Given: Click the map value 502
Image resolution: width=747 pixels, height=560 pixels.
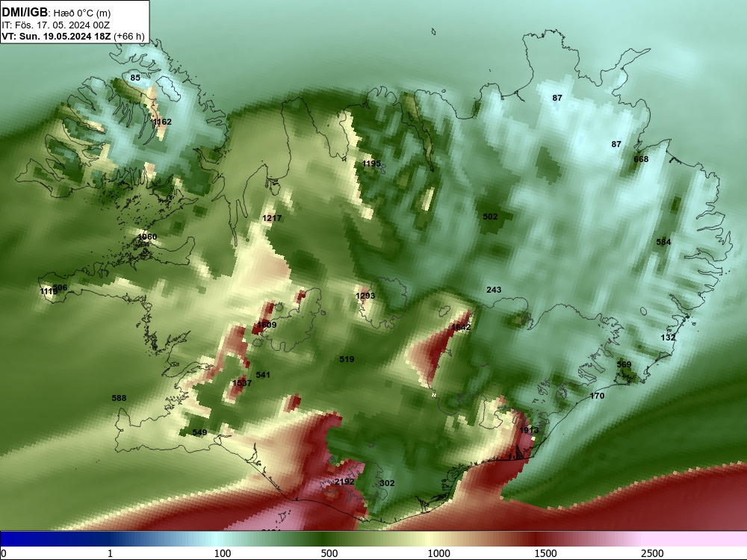Looking at the screenshot, I should [490, 217].
